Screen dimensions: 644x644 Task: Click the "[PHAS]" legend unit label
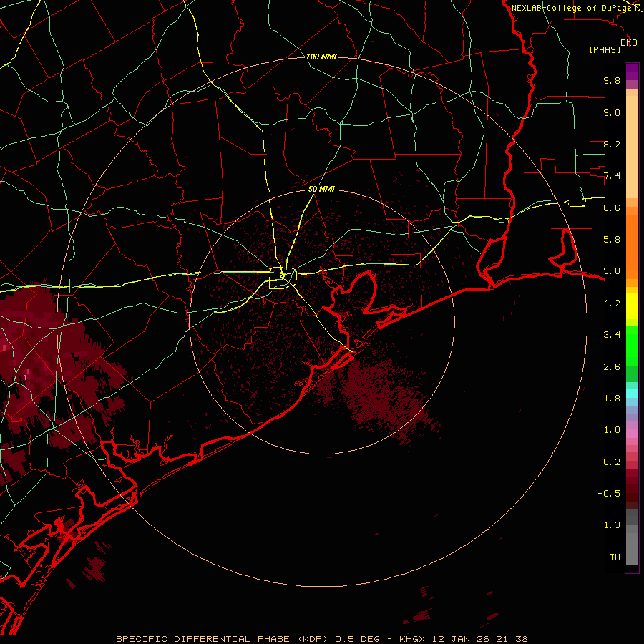pyautogui.click(x=605, y=49)
